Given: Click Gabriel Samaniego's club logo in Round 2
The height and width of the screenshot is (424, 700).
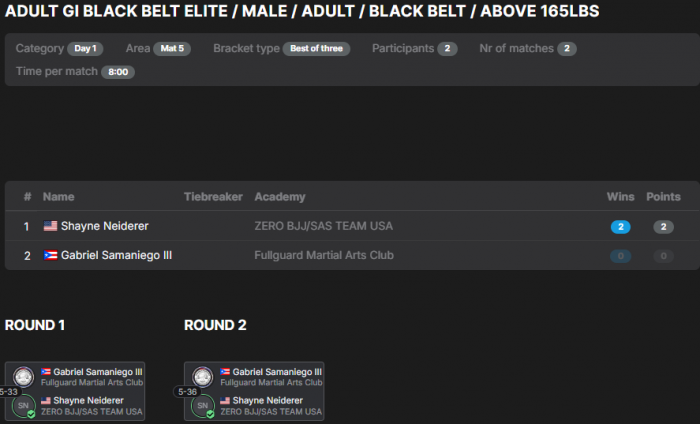Looking at the screenshot, I should tap(203, 376).
